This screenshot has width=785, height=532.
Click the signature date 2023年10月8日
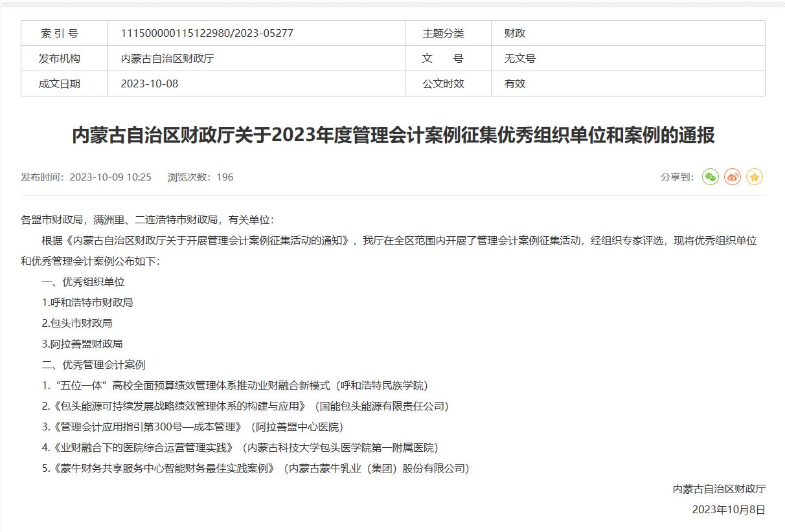(x=729, y=509)
